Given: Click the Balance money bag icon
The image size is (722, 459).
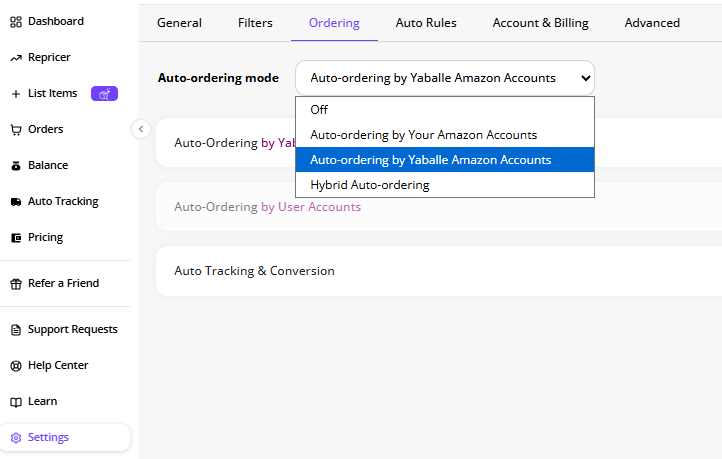Looking at the screenshot, I should (16, 166).
